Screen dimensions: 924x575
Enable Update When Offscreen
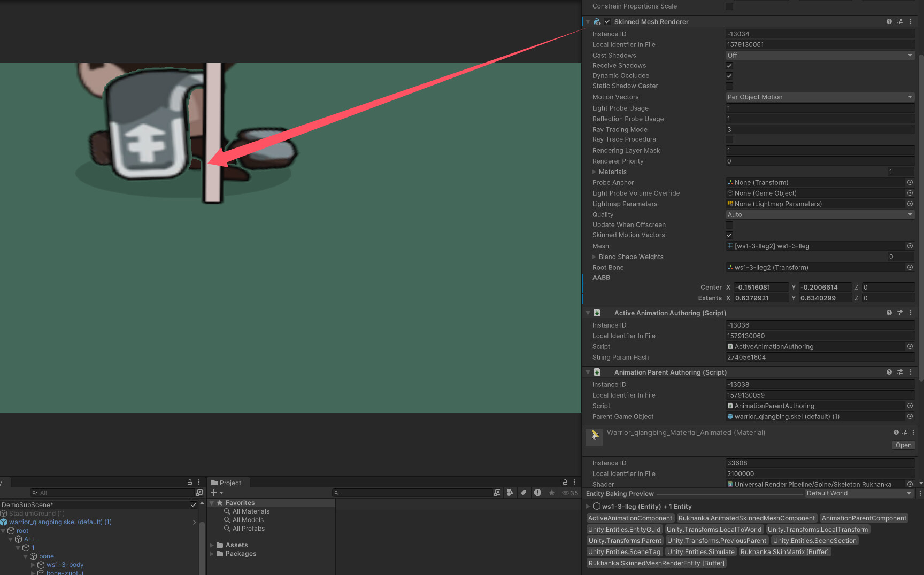(x=729, y=224)
